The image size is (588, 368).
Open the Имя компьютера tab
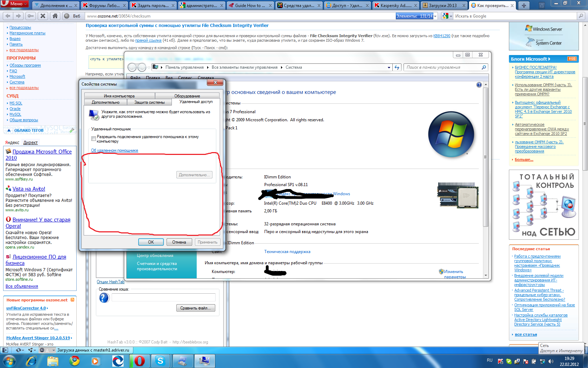click(x=119, y=96)
